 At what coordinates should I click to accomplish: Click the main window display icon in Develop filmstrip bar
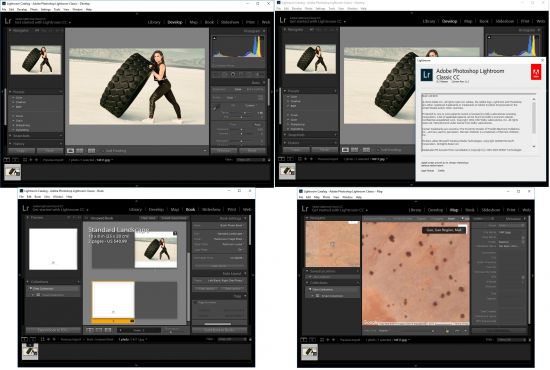point(7,160)
